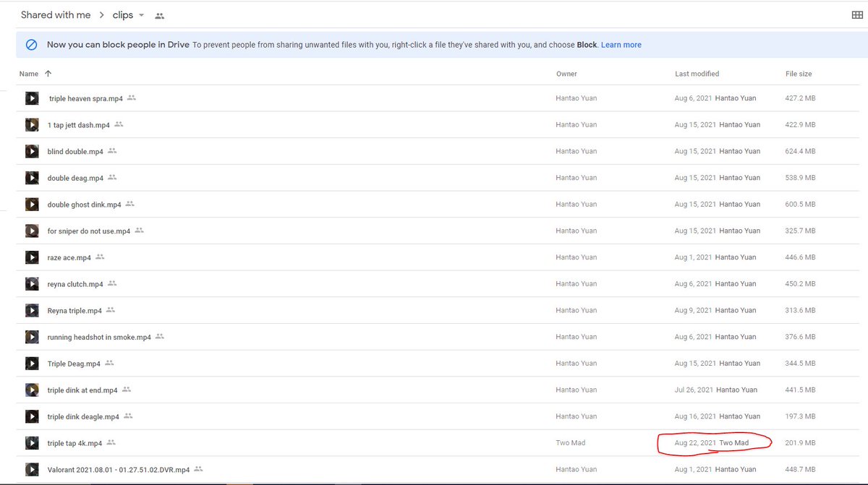Click the File size column header

coord(799,74)
